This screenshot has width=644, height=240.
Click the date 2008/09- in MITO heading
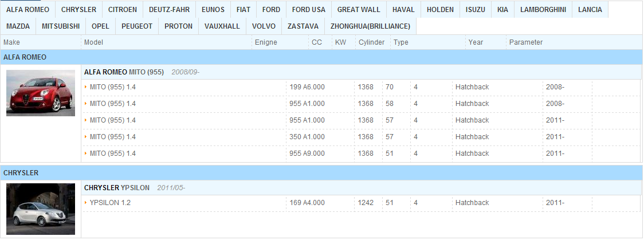185,72
